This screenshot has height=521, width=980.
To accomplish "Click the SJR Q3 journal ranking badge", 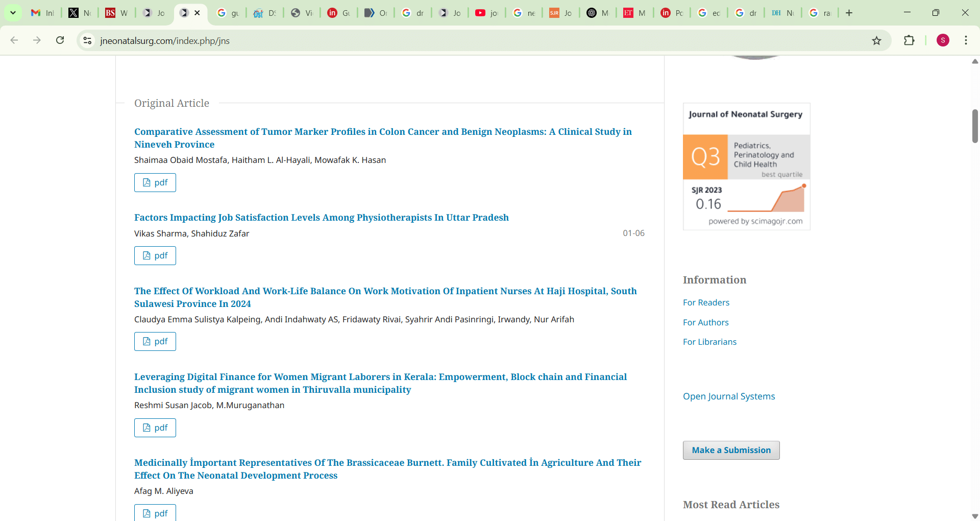I will point(746,167).
